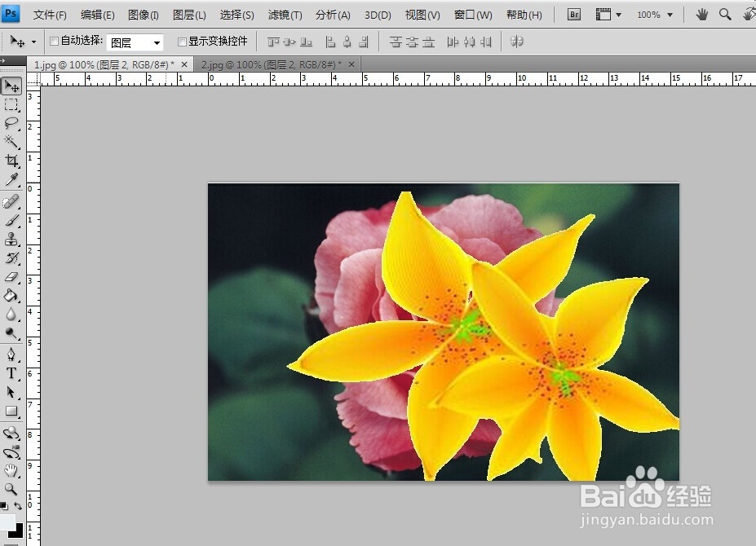Align left edges of layers
Screen dimensions: 756x546
click(x=330, y=42)
